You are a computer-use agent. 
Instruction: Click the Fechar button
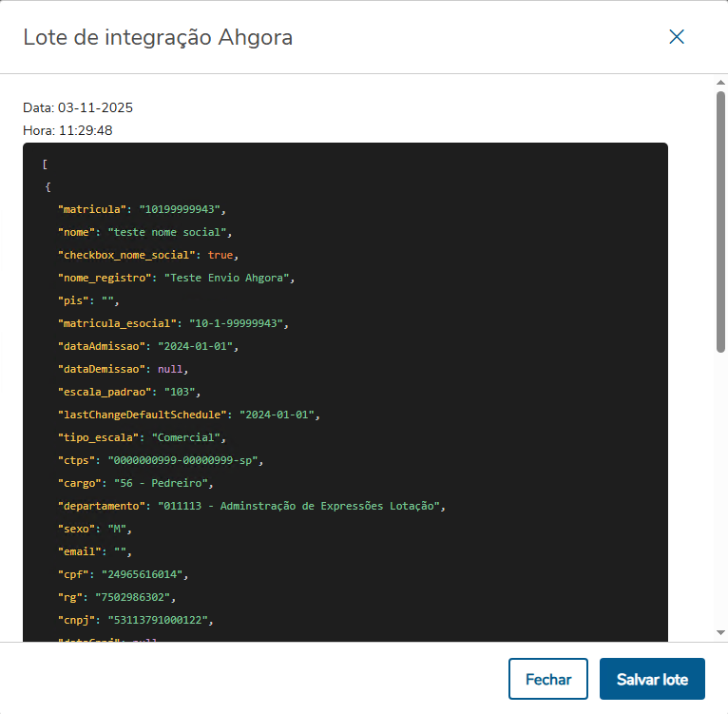pos(548,679)
